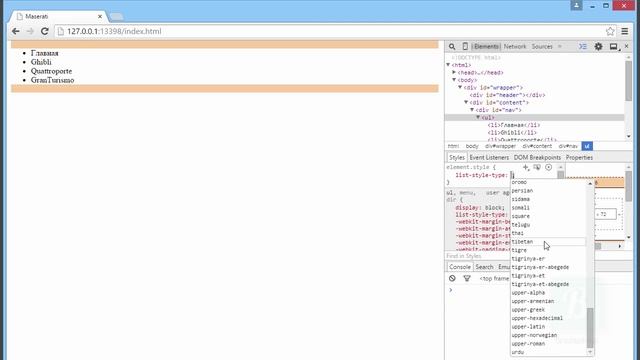Collapse the ul node triangle
Viewport: 640px width, 360px height.
coord(478,118)
